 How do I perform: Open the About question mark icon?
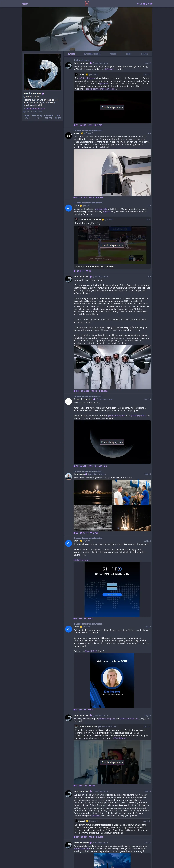[149, 4]
